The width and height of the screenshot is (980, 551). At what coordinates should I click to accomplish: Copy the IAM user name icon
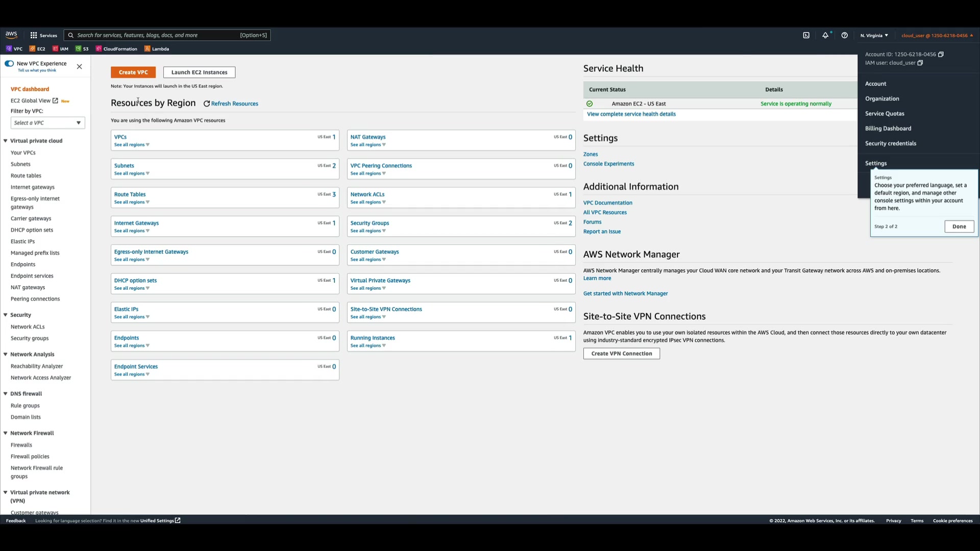point(920,63)
